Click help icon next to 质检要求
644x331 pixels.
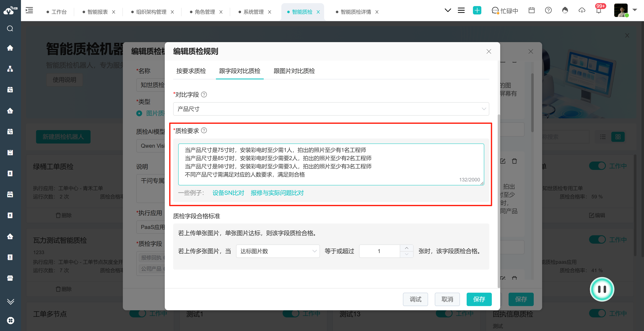[x=204, y=130]
